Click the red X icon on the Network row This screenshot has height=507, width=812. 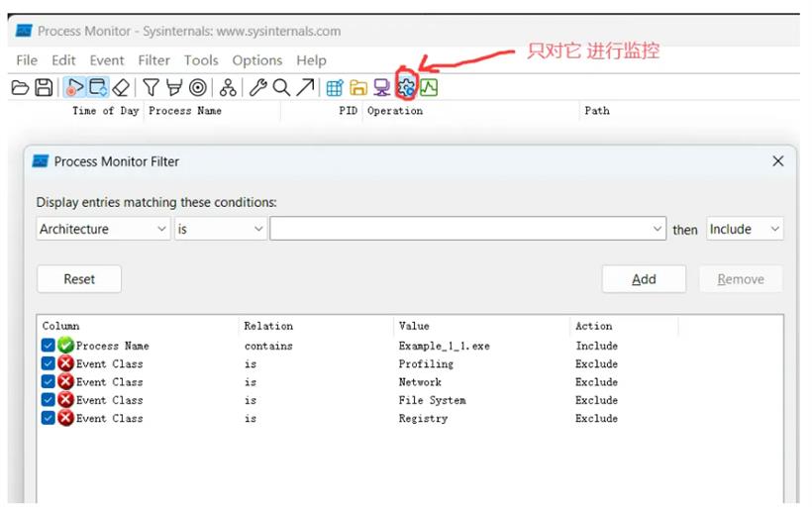[x=65, y=381]
